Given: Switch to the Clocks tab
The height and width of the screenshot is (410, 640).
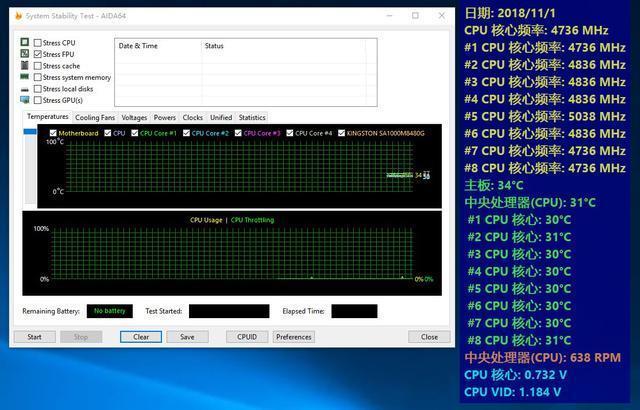Looking at the screenshot, I should point(193,117).
